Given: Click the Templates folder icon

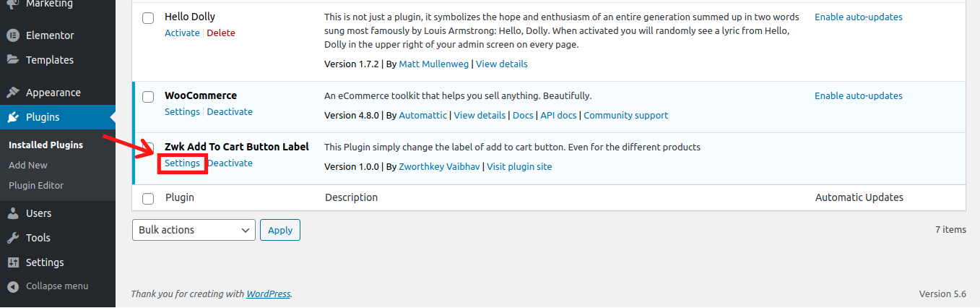Looking at the screenshot, I should tap(12, 60).
